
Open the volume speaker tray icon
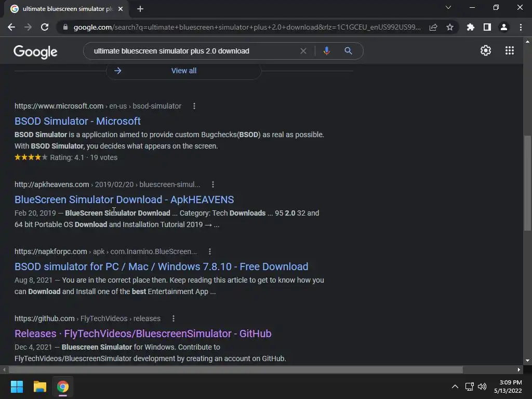coord(482,387)
